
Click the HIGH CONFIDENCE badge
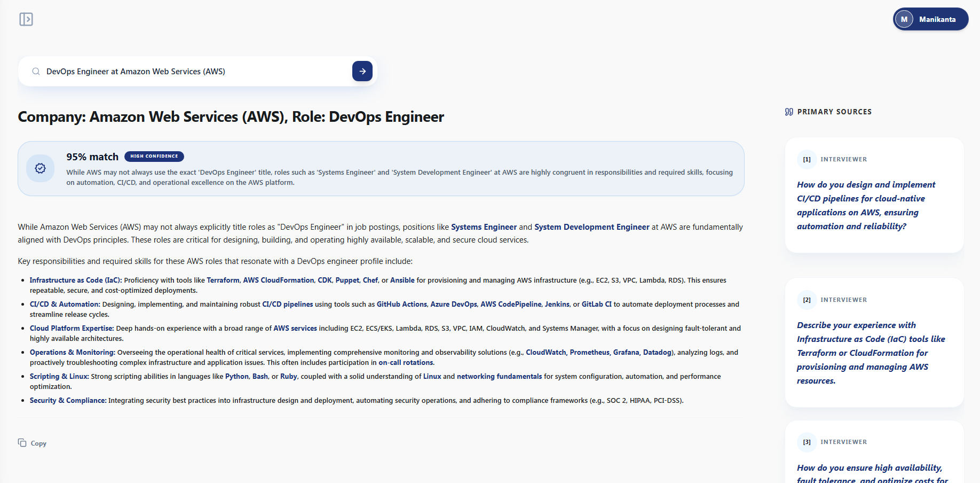click(x=154, y=157)
